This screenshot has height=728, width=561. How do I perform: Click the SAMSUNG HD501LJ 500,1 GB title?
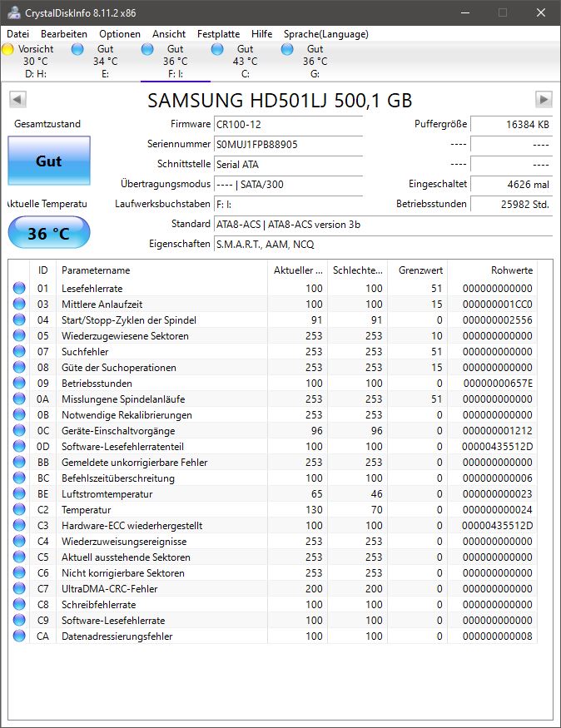(x=280, y=101)
